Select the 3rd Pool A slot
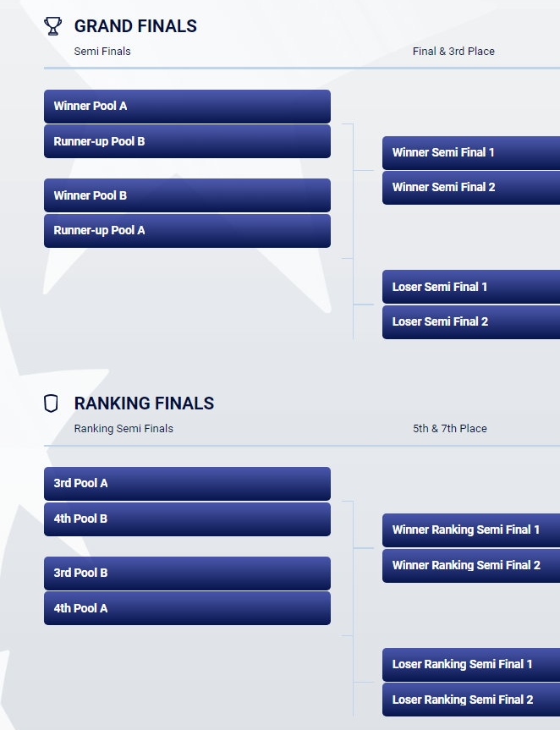Screen dimensions: 560x730 click(x=187, y=484)
